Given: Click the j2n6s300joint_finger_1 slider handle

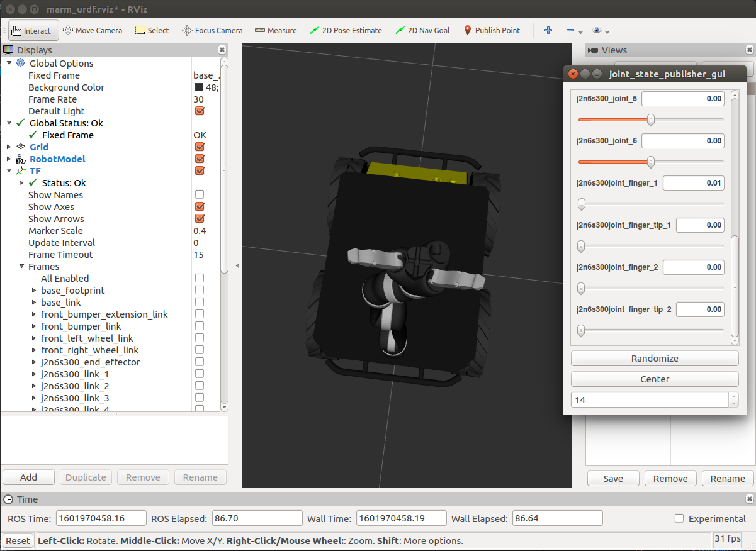Looking at the screenshot, I should [582, 204].
